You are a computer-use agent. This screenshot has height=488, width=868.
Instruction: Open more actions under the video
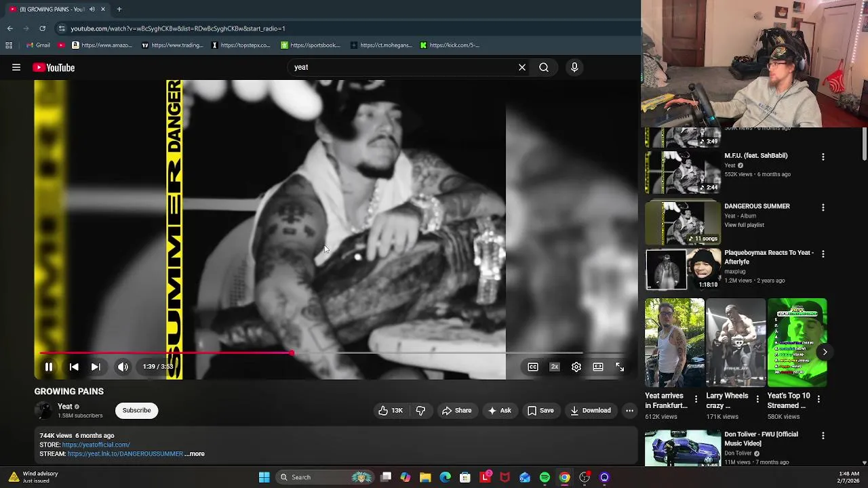(629, 410)
